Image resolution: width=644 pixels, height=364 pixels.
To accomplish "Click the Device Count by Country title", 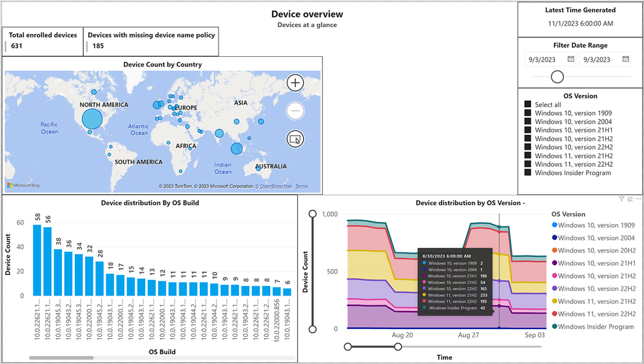I will [162, 65].
